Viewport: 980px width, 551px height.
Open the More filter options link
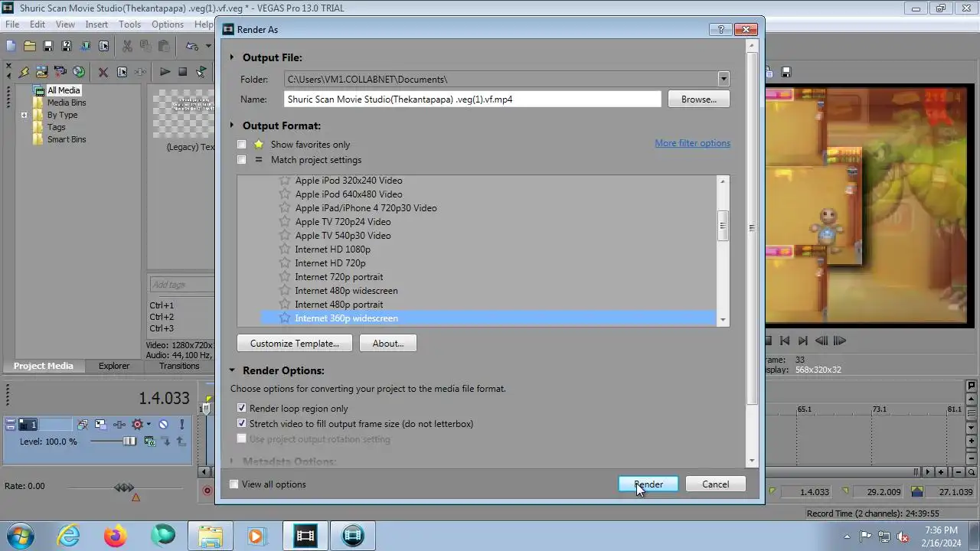point(692,143)
